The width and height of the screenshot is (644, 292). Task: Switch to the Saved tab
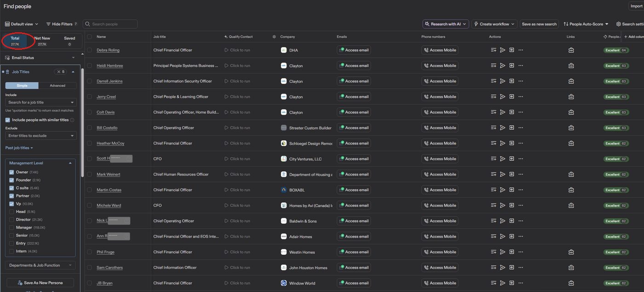(x=69, y=41)
